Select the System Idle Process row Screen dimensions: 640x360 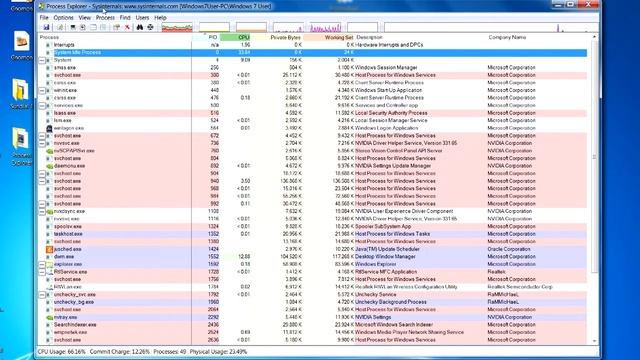click(x=313, y=53)
